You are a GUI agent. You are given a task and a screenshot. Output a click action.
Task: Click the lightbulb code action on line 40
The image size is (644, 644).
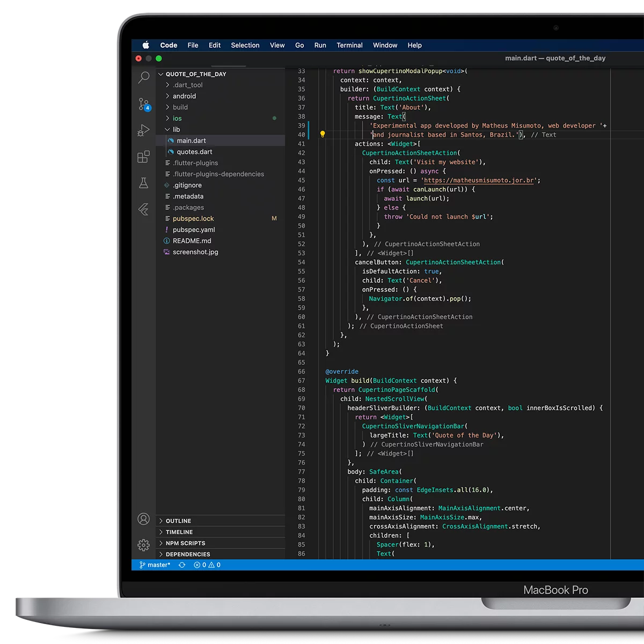[323, 134]
